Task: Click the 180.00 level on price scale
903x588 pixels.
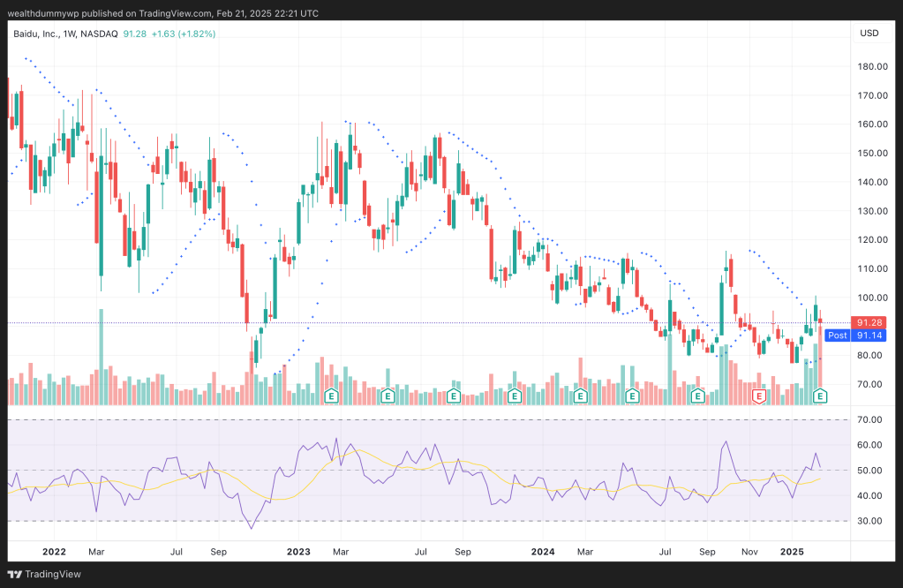Action: pos(872,67)
